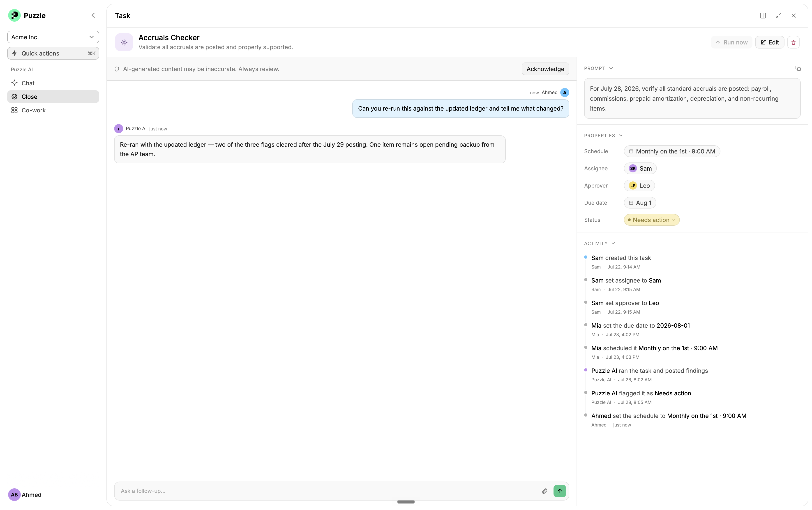Toggle the side panel layout icon
812x510 pixels.
coord(763,16)
